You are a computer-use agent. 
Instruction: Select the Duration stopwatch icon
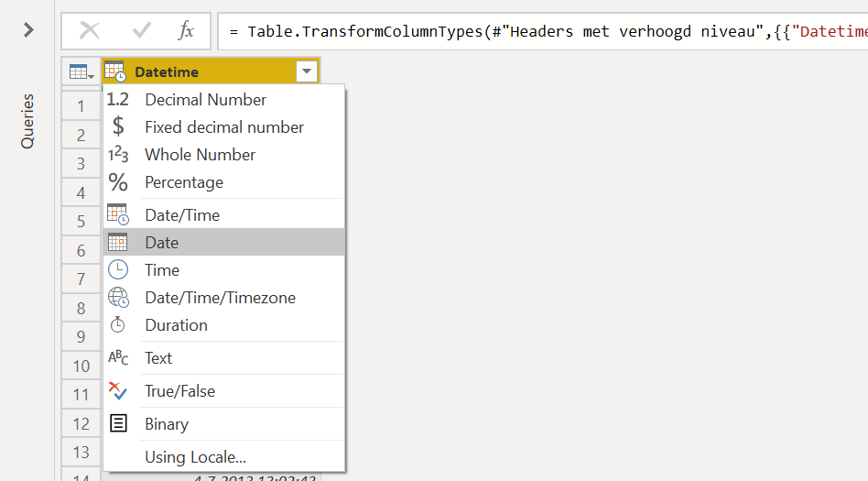tap(118, 325)
